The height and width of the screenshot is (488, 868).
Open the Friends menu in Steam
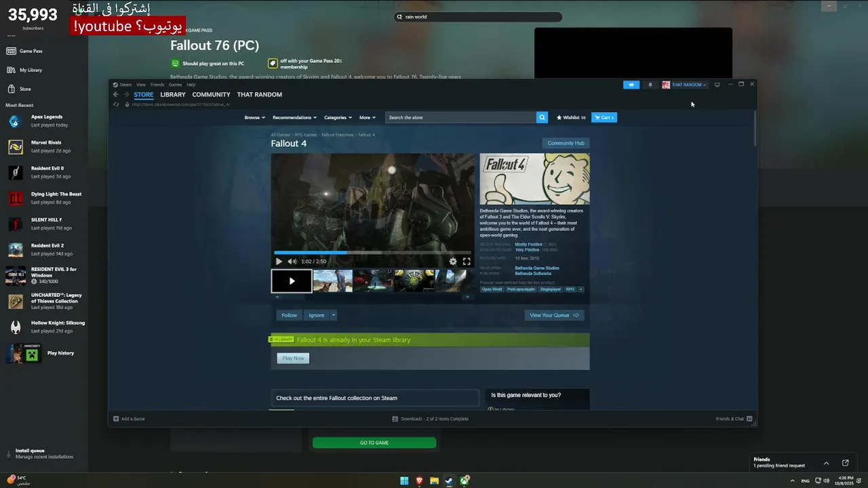click(x=157, y=85)
